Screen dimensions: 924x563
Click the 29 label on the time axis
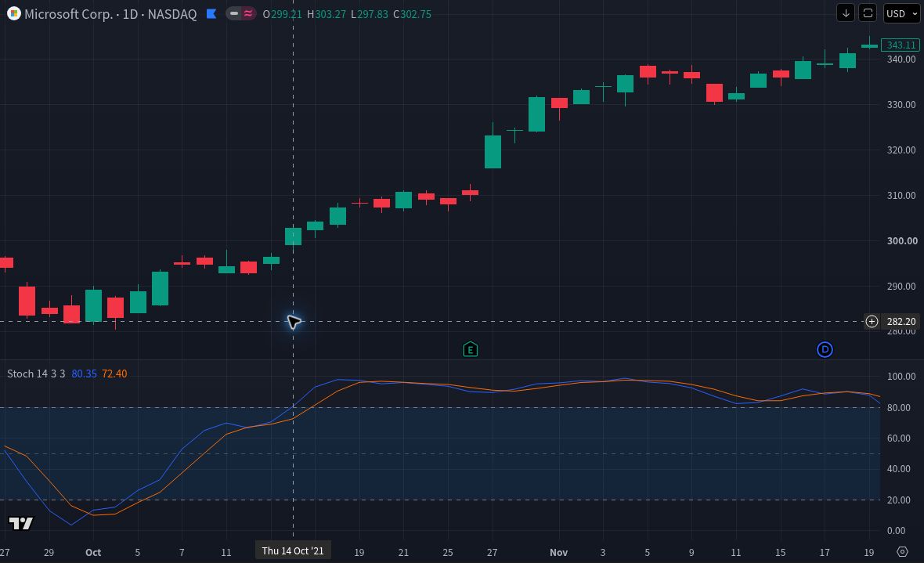[x=49, y=552]
